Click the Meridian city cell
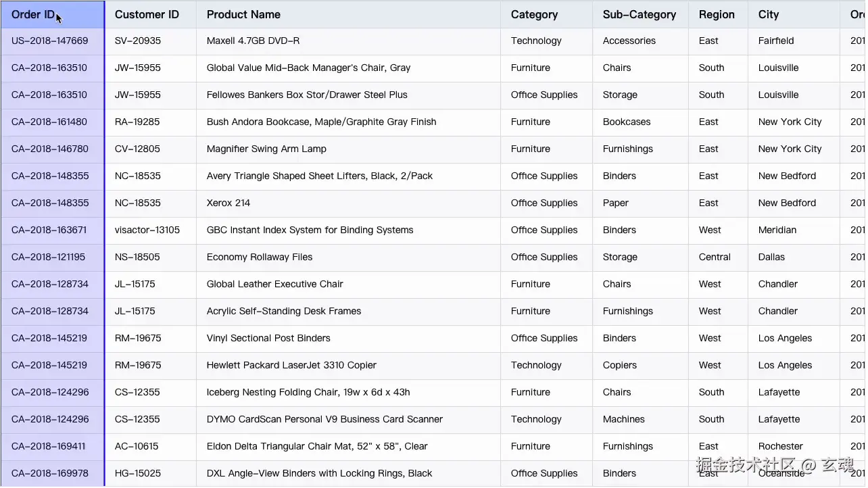Screen dimensions: 868x488 point(777,230)
